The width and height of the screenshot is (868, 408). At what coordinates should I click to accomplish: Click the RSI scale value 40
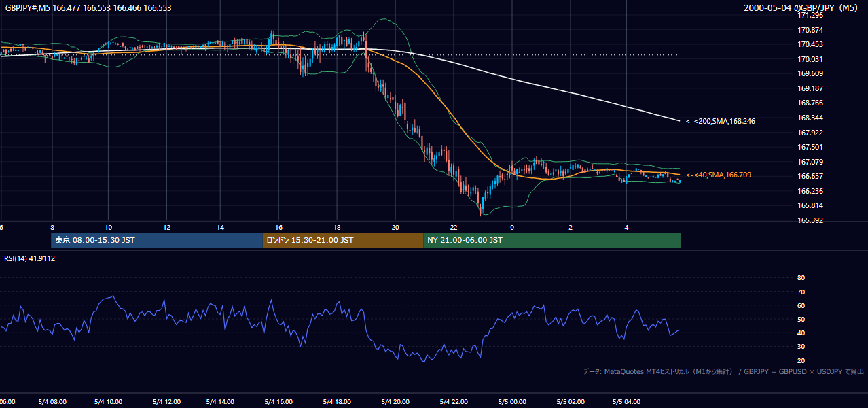coord(801,333)
